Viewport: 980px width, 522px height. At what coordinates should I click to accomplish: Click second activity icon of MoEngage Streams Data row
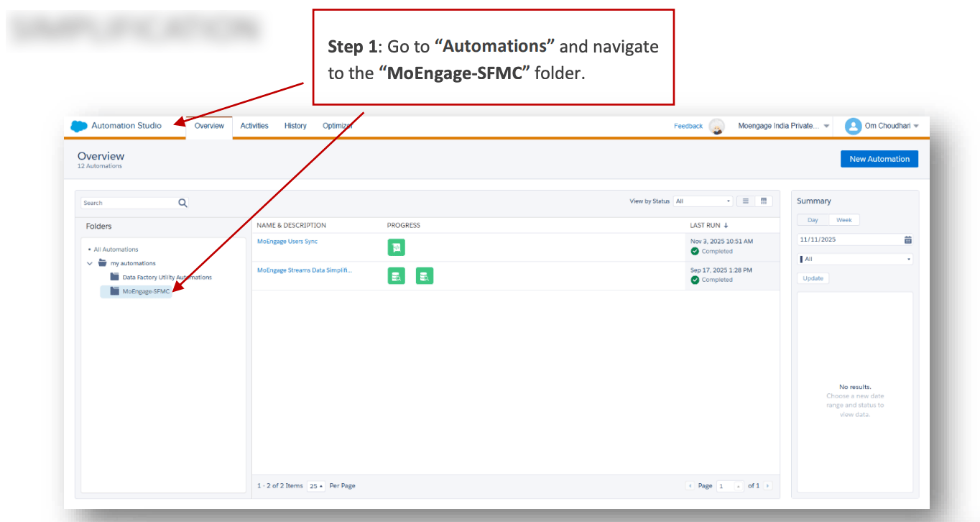click(x=425, y=275)
